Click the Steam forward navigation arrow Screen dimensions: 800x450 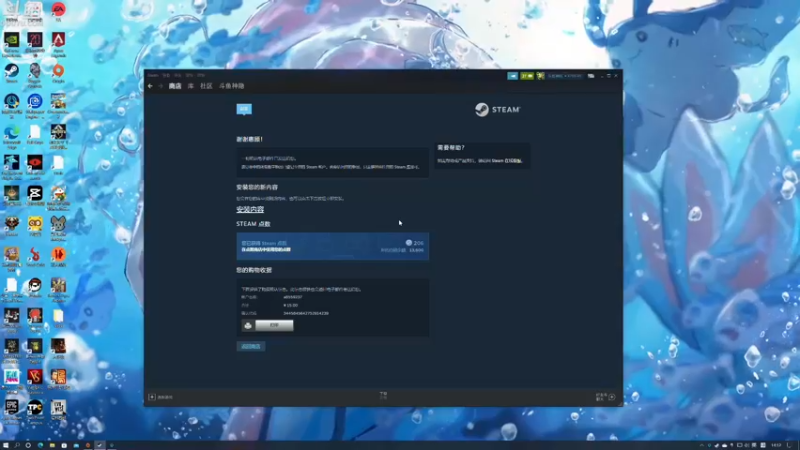[160, 86]
